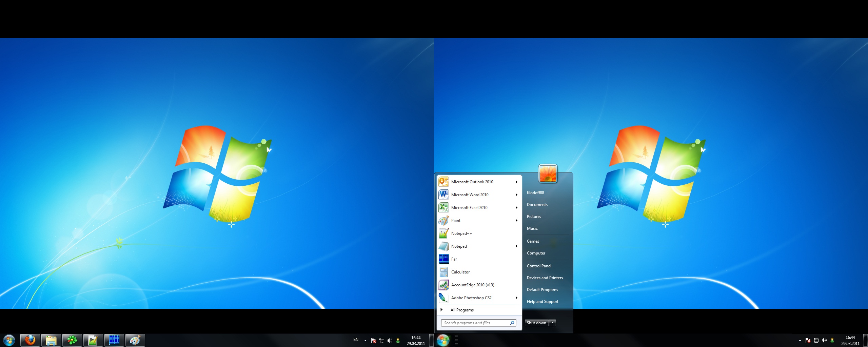Viewport: 868px width, 347px height.
Task: Expand the Notepad jump list arrow
Action: [x=516, y=246]
